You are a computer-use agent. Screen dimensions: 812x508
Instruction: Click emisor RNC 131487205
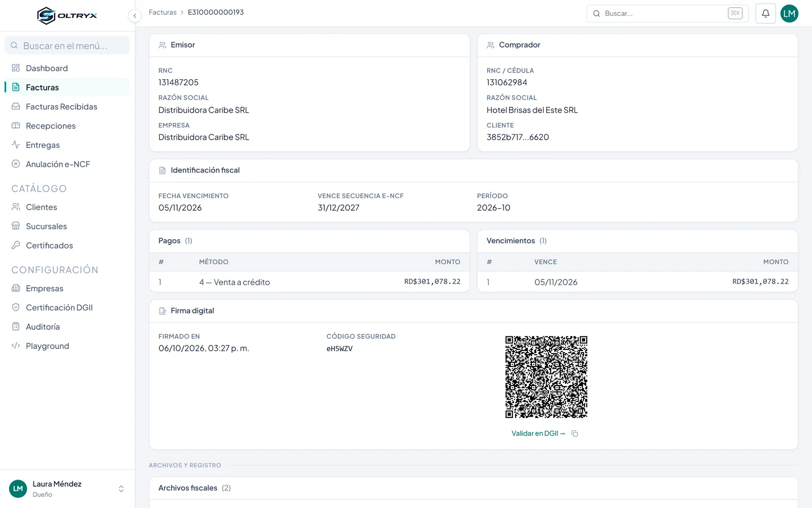(x=178, y=82)
